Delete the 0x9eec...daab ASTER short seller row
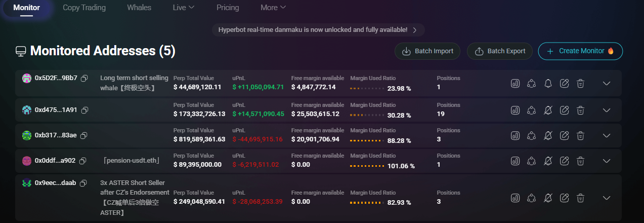 (581, 198)
